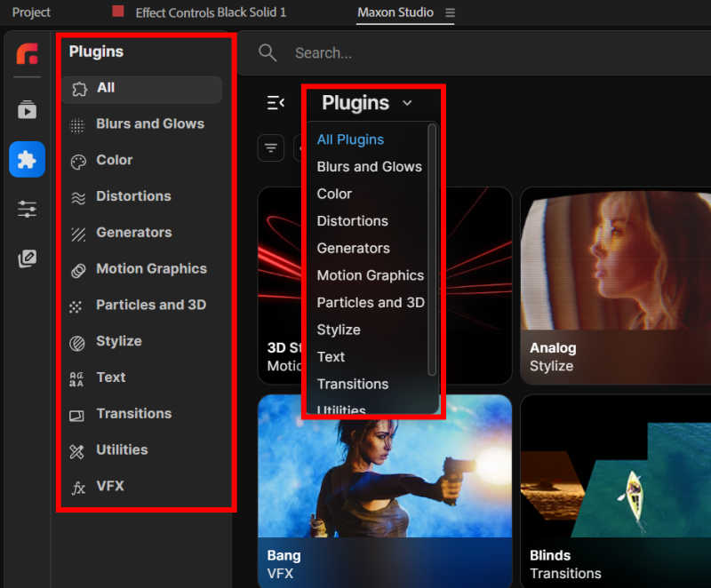Open the Maxon Studio panel menu icon
The image size is (711, 588).
(x=450, y=13)
